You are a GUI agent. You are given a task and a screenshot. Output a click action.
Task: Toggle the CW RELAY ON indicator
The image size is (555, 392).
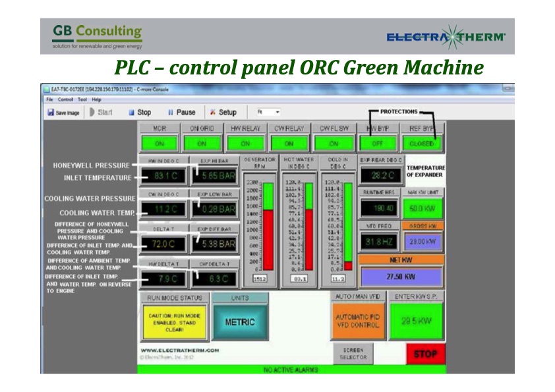289,144
